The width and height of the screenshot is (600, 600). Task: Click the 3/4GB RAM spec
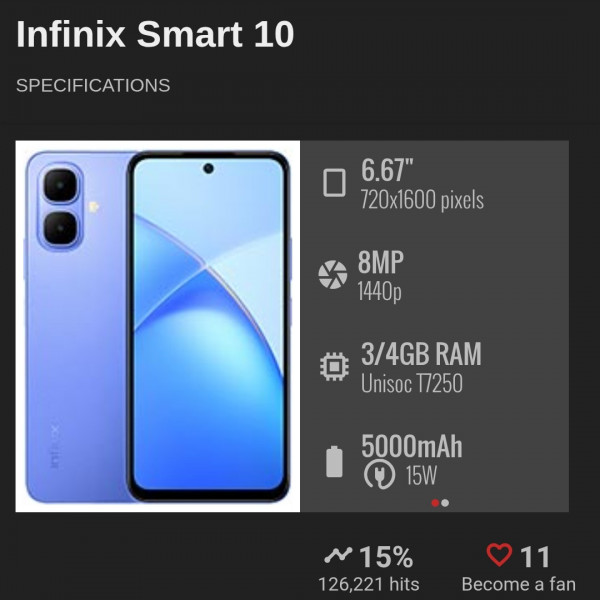[x=421, y=354]
